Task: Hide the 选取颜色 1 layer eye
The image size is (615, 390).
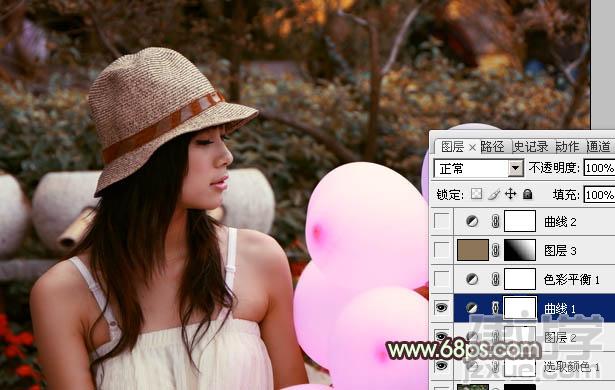Action: click(442, 366)
